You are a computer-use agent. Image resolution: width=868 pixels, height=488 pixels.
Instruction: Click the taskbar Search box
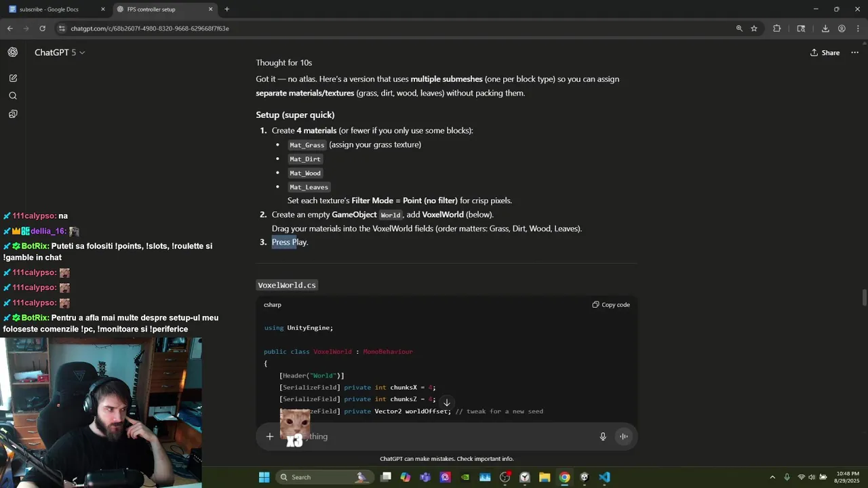pyautogui.click(x=324, y=477)
